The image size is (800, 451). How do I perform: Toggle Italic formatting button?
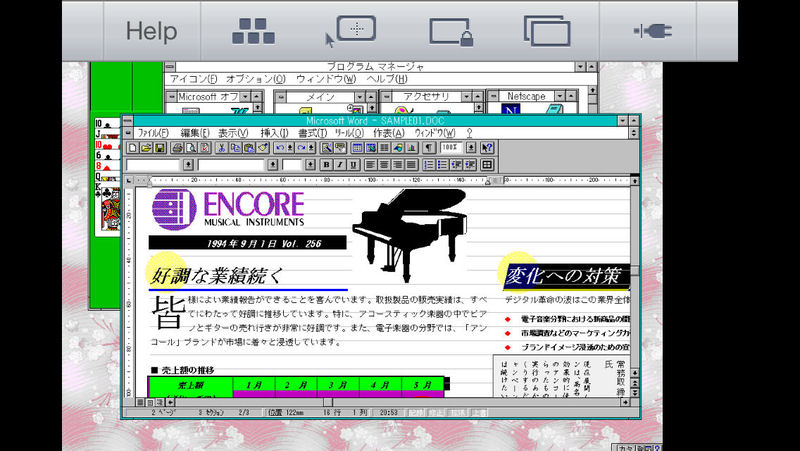pos(340,165)
